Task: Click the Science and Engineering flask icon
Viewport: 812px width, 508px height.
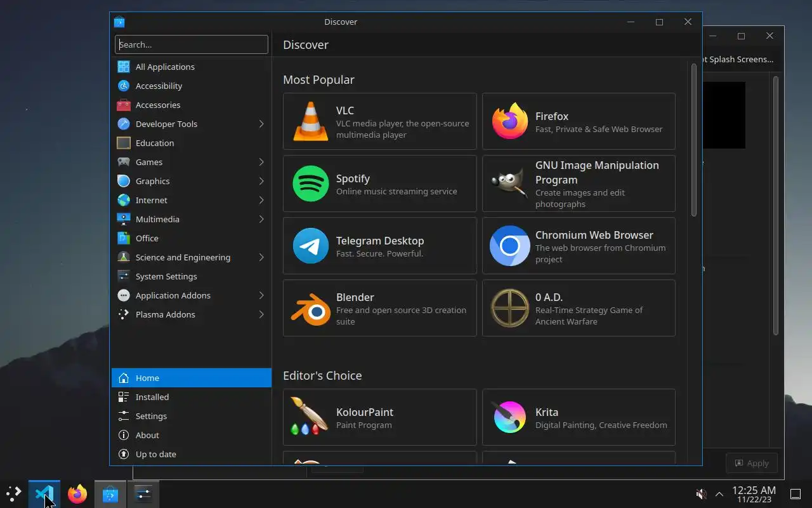Action: [x=124, y=257]
